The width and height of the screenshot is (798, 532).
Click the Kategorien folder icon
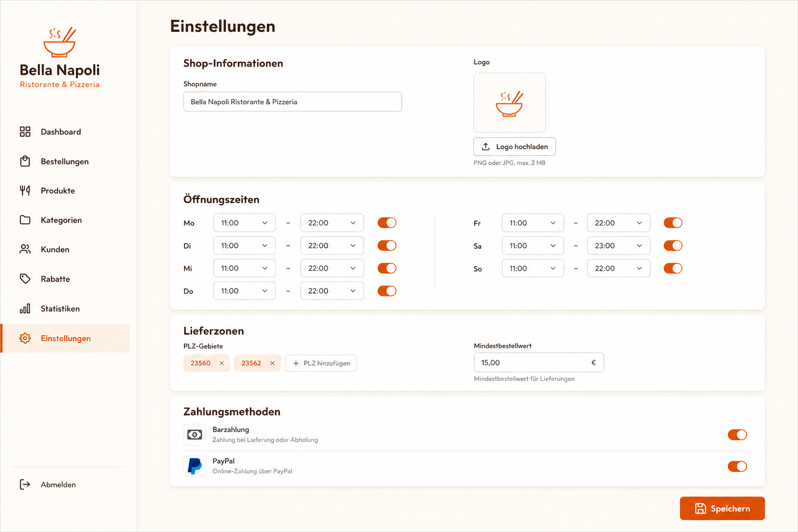point(25,220)
